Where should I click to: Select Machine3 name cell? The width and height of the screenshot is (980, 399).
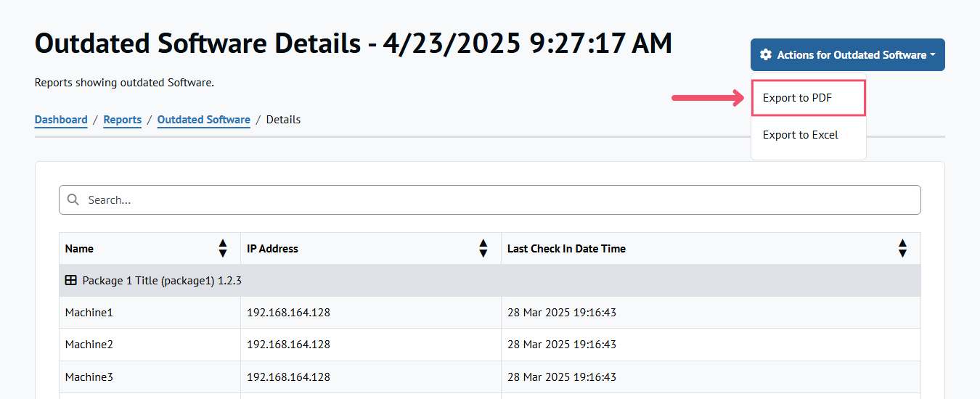(150, 377)
